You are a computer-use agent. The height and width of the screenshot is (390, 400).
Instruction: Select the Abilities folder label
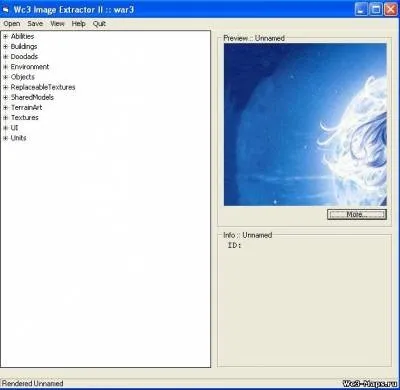pyautogui.click(x=22, y=36)
